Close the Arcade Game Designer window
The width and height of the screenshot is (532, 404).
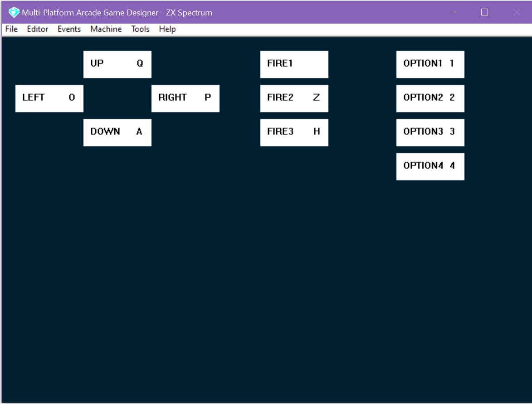tap(517, 12)
